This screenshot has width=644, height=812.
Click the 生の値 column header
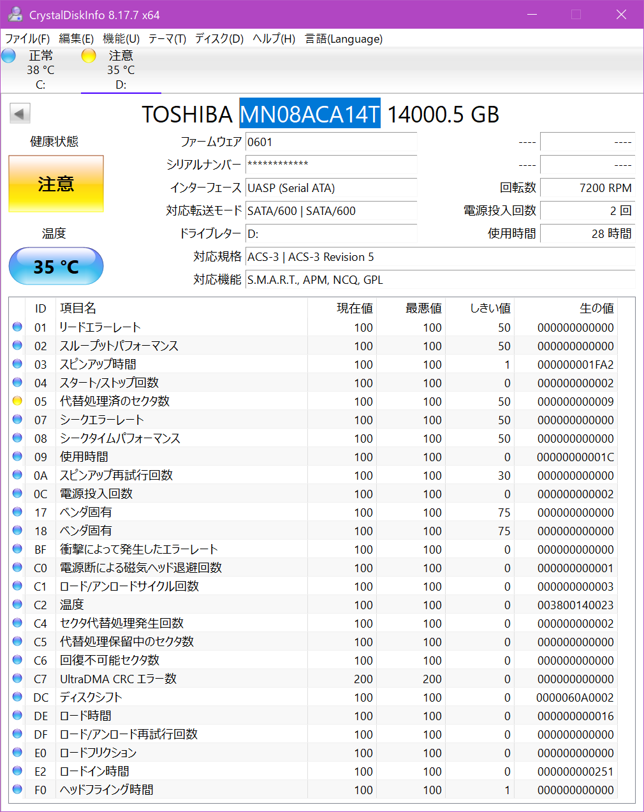pos(596,309)
